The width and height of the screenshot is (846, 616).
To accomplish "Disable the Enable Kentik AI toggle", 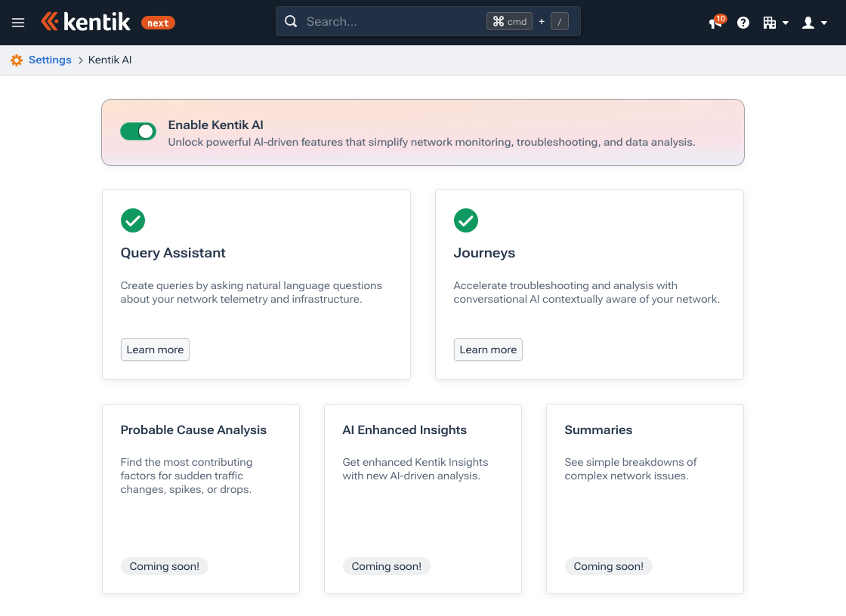I will (138, 131).
